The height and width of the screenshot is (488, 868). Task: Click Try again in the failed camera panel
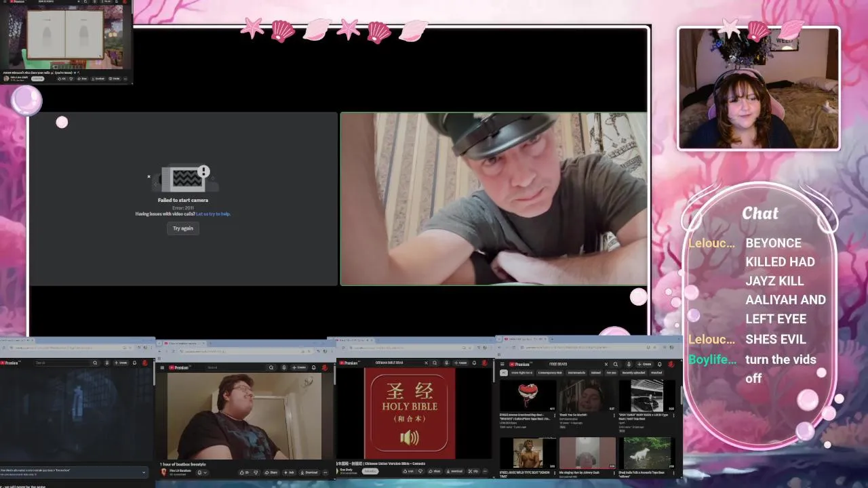click(182, 228)
